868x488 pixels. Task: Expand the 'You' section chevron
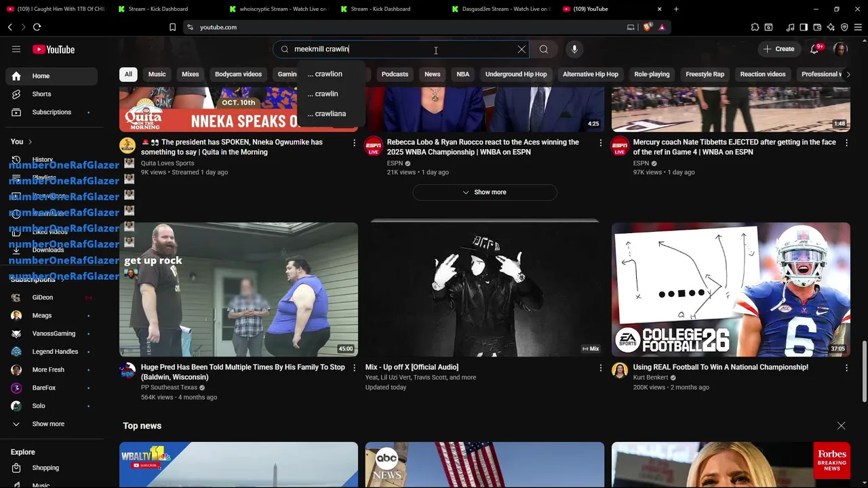pos(31,142)
